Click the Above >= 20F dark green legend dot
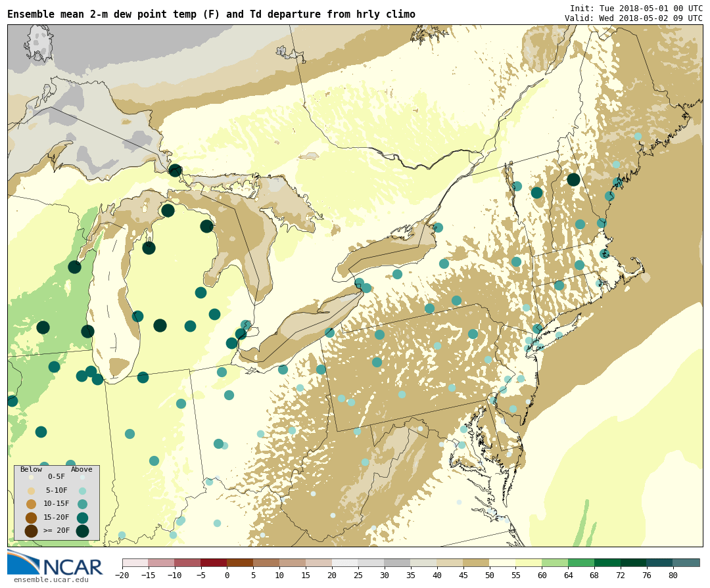This screenshot has height=588, width=710. (82, 531)
